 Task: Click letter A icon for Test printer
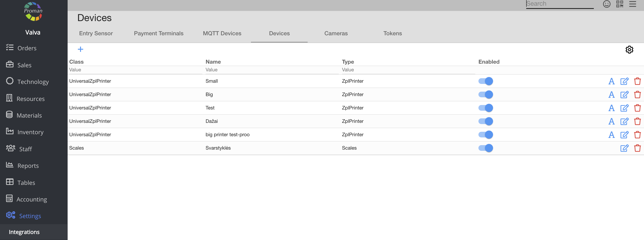611,108
